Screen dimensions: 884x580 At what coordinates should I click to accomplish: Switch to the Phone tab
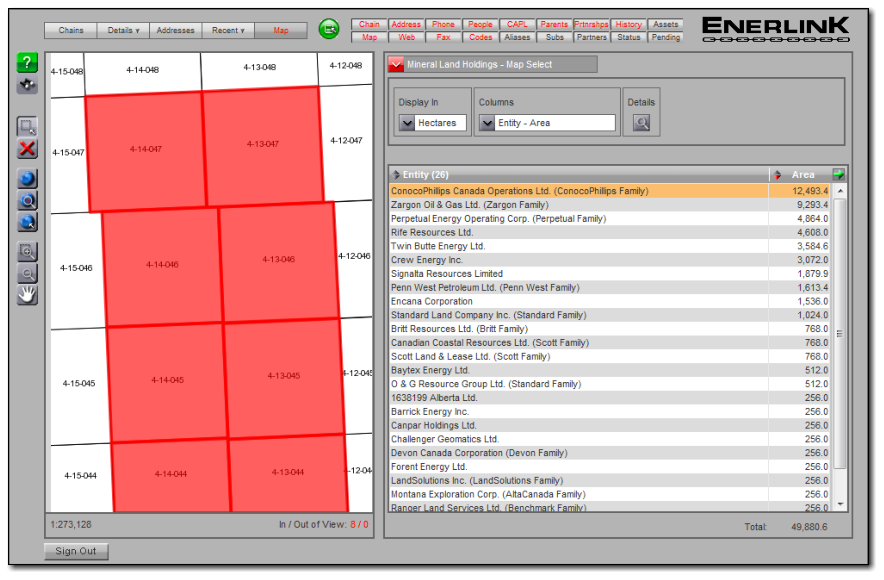coord(443,24)
